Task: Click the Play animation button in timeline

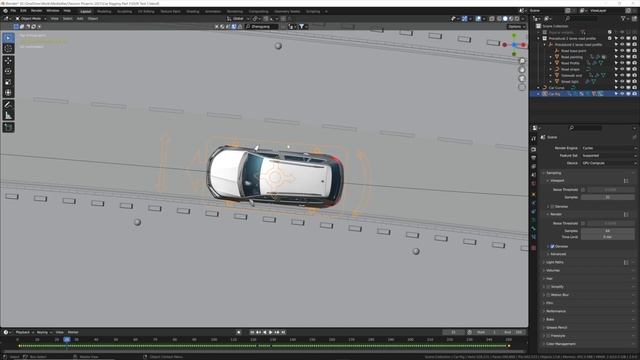Action: 271,333
